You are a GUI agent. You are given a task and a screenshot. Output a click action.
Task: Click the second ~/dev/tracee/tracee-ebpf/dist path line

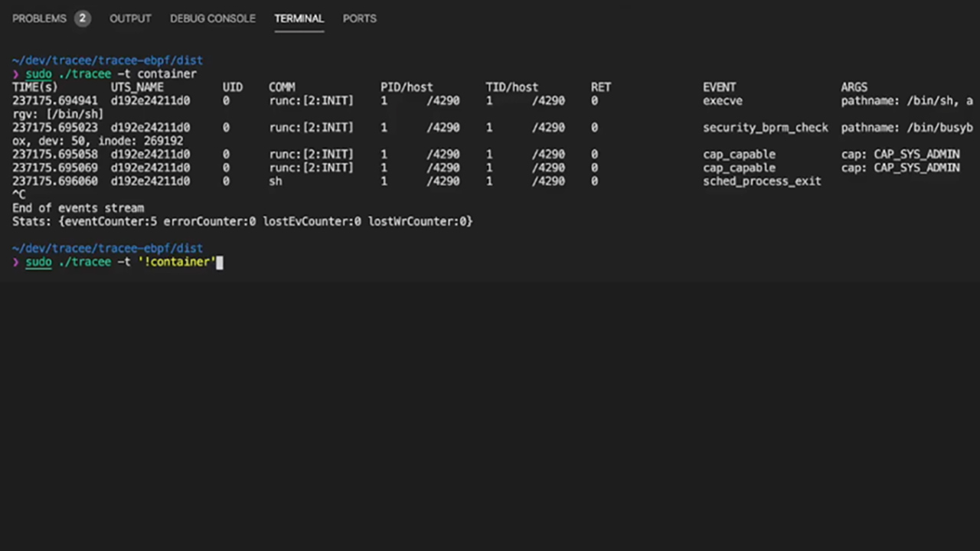point(107,249)
